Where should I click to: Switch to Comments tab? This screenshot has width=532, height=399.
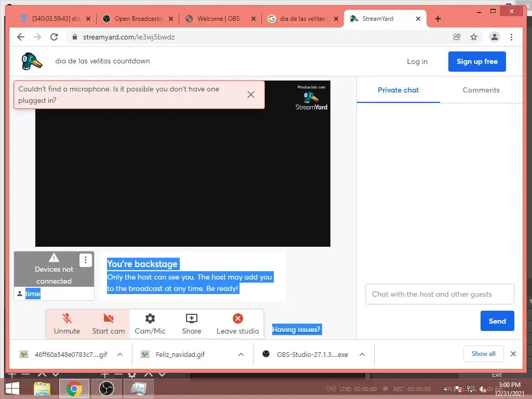(x=481, y=90)
